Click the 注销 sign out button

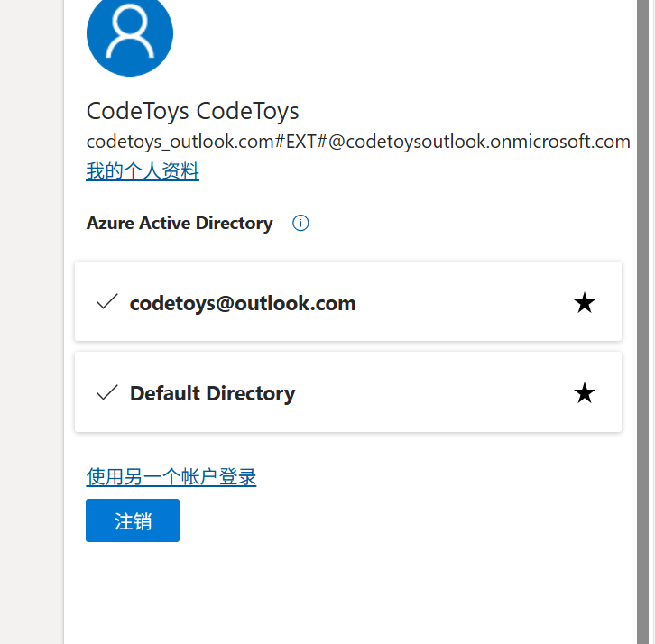point(133,520)
